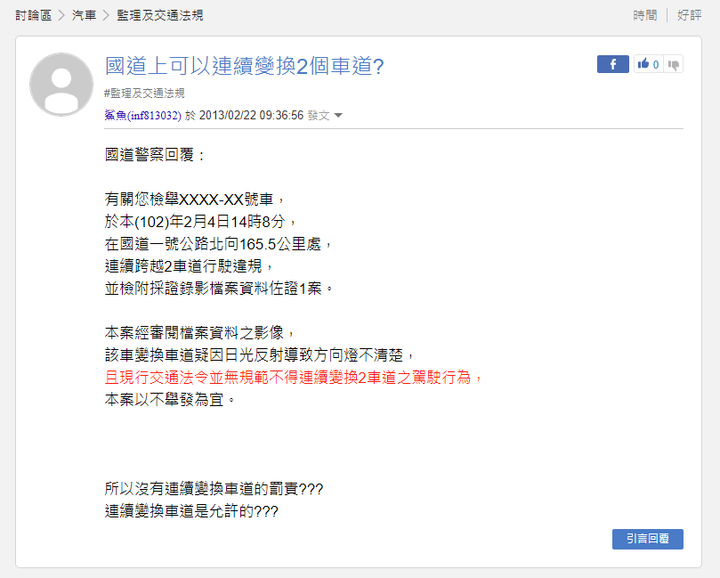Click the line 連續變換車道是允許的???

[191, 511]
